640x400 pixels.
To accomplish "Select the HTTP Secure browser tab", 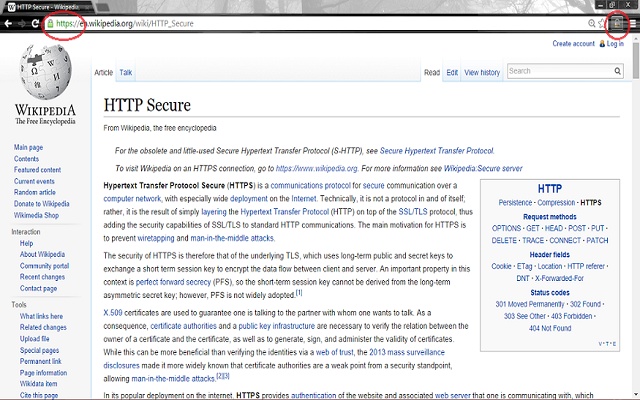I will [47, 7].
